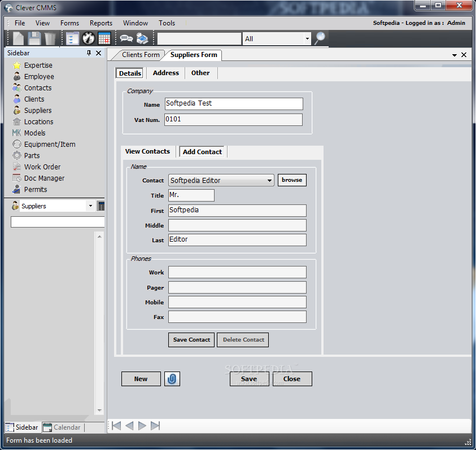Open the Suppliers dropdown in the sidebar
This screenshot has height=450, width=476.
[90, 206]
